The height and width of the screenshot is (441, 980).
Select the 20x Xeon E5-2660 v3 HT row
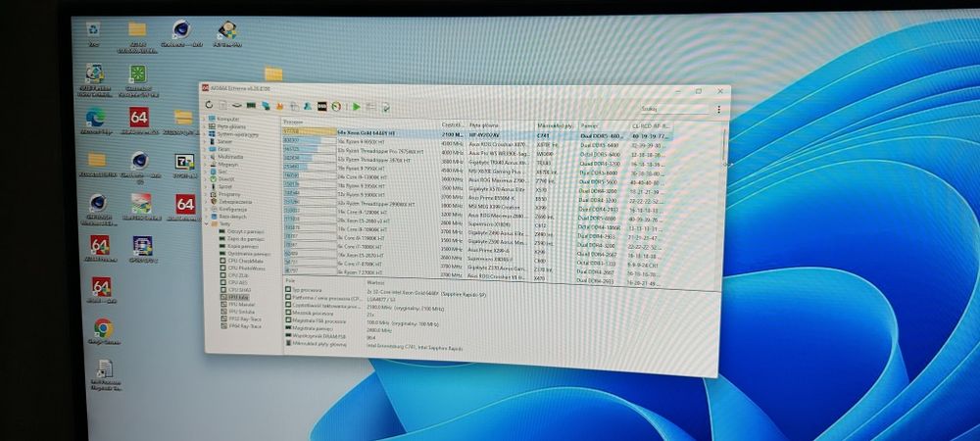coord(477,221)
